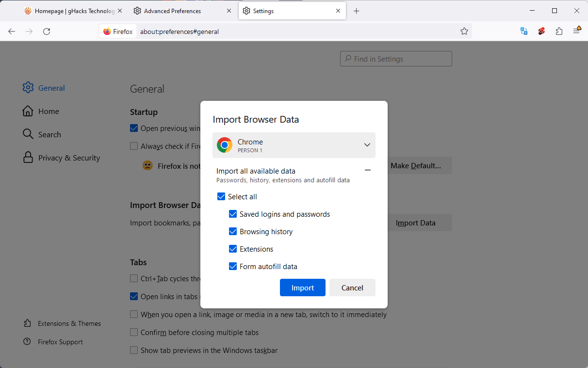Uncheck the Select all checkbox
588x368 pixels.
221,197
